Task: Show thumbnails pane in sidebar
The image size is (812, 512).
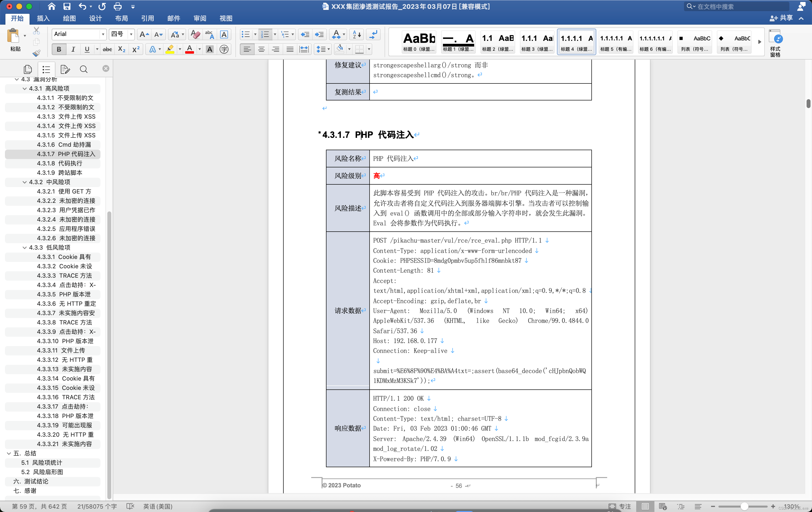Action: pyautogui.click(x=28, y=69)
